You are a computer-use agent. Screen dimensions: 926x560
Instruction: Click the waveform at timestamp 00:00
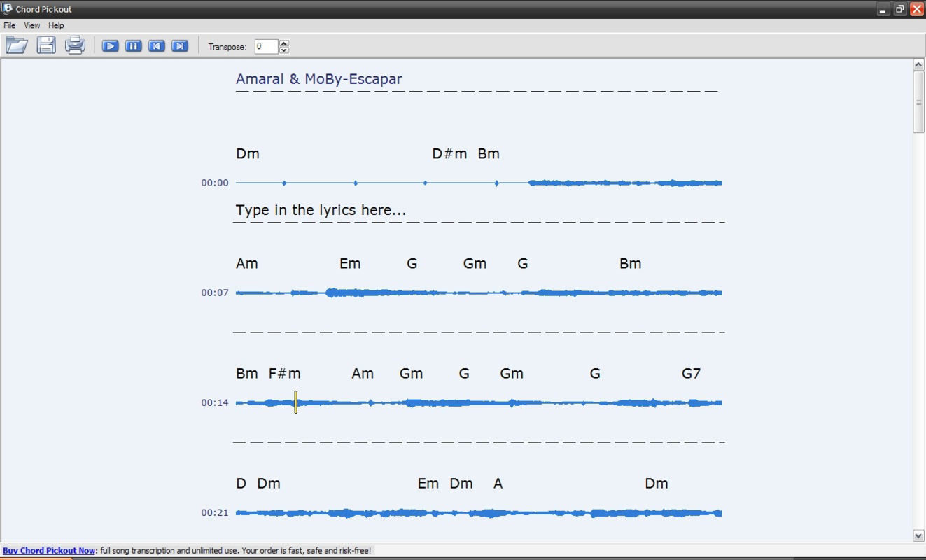[479, 183]
